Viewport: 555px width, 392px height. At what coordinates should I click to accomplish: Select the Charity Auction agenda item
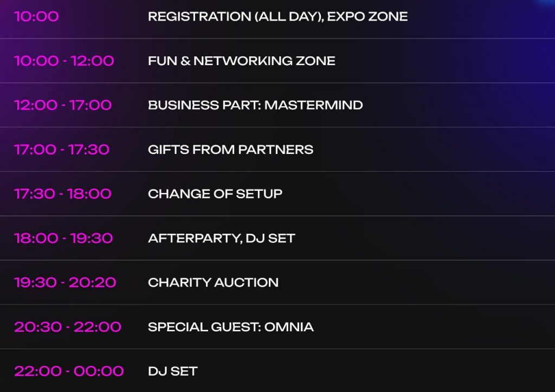point(213,282)
